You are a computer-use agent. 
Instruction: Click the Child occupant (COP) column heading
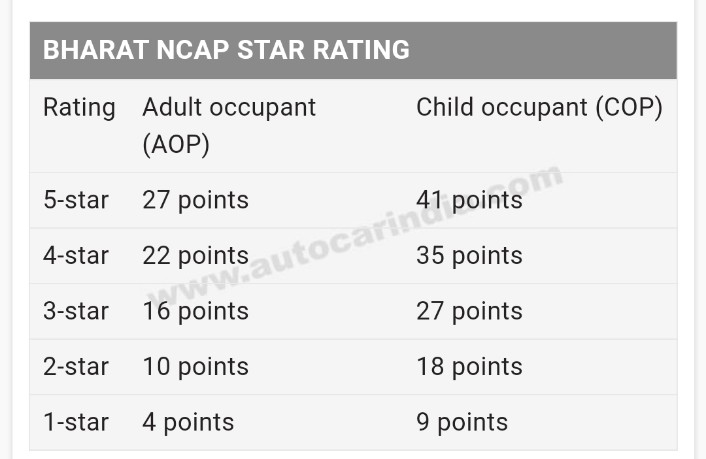(x=539, y=108)
